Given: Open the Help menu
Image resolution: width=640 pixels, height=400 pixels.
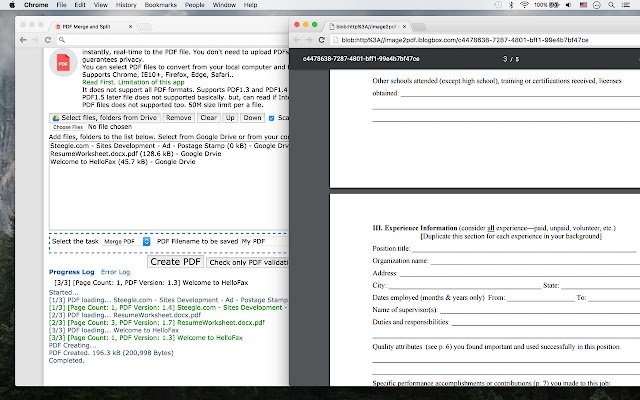Looking at the screenshot, I should pyautogui.click(x=250, y=5).
